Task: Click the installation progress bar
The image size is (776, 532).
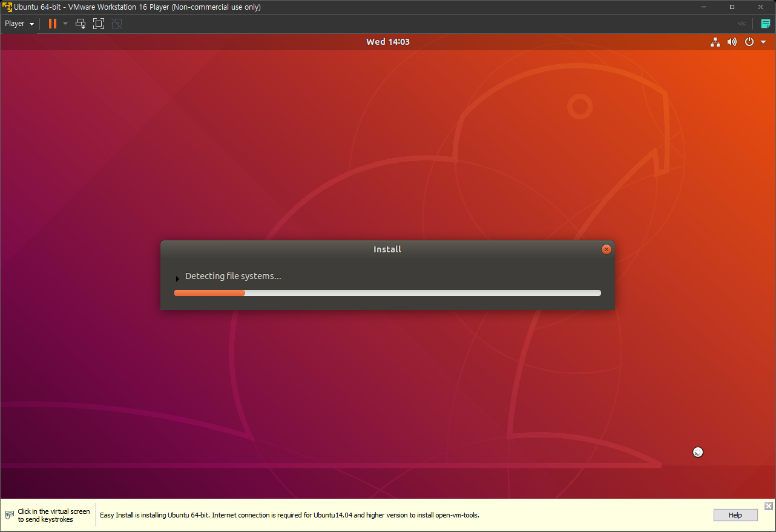Action: (387, 293)
